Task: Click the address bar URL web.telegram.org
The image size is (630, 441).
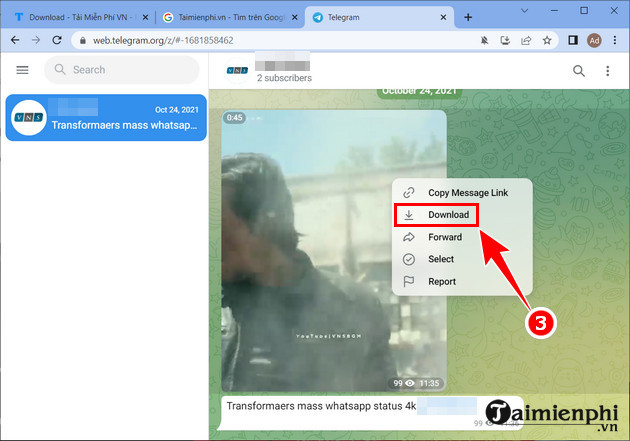Action: point(163,41)
